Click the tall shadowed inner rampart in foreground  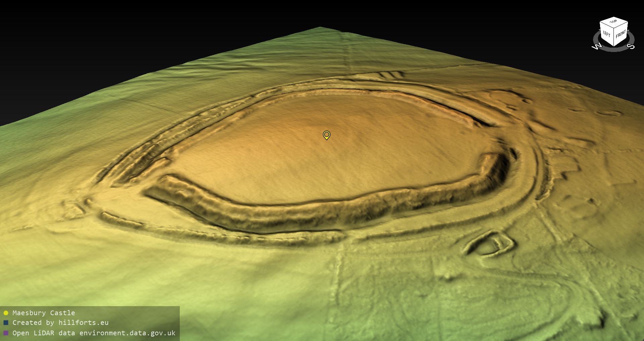coord(302,215)
